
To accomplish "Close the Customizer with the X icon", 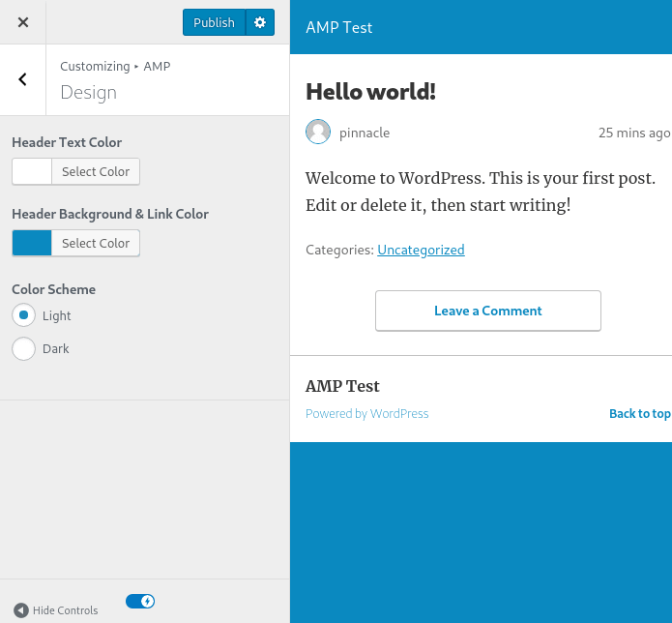I will point(23,22).
